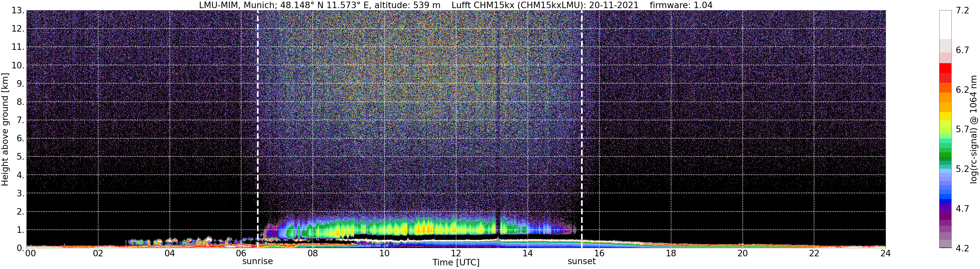The height and width of the screenshot is (269, 980).
Task: Click the colorbar tick value '7.2'
Action: [962, 11]
